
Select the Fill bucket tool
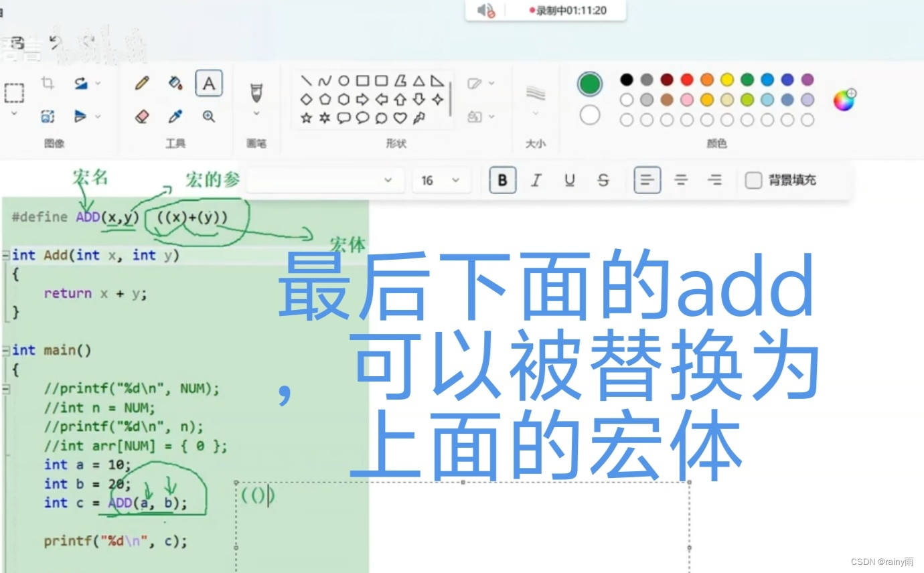(x=175, y=83)
